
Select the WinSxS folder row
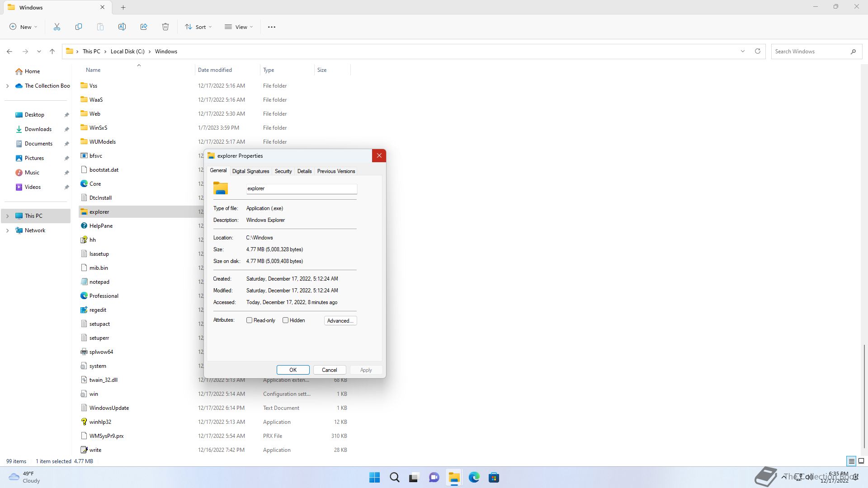215,128
